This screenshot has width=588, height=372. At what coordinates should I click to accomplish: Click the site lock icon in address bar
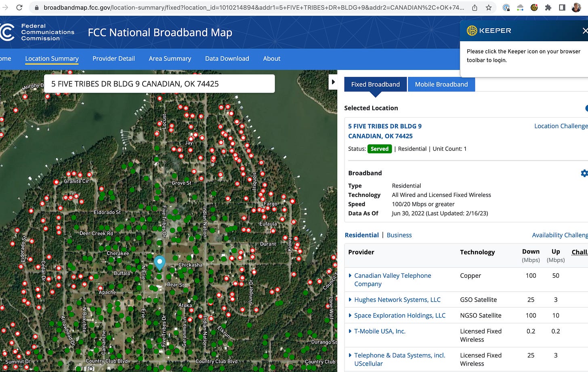(36, 7)
